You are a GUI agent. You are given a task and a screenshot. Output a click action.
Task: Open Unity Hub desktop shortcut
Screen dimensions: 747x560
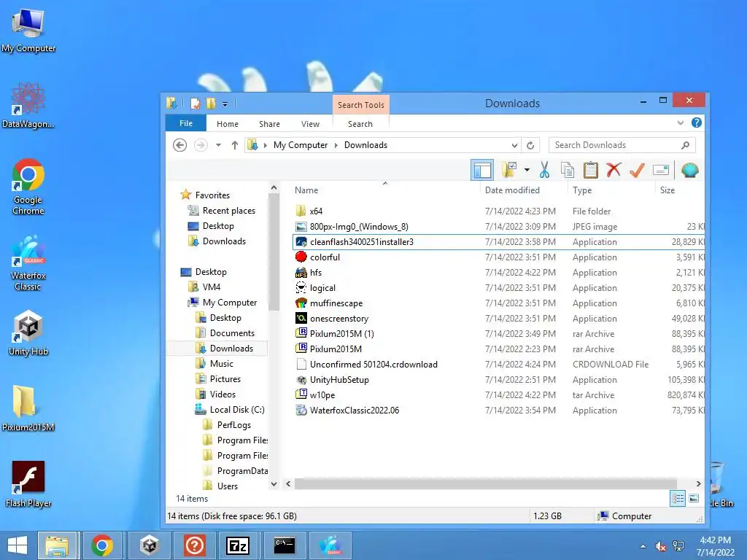coord(28,332)
